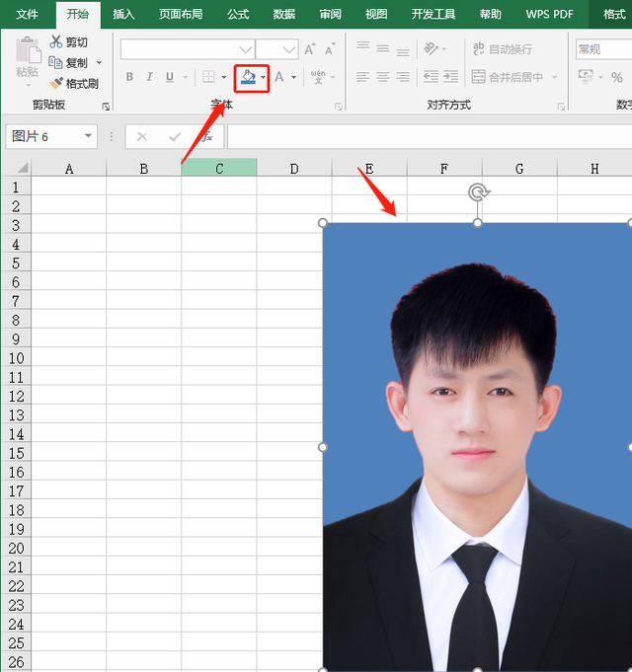Click inside the formula bar input
632x672 pixels.
click(430, 137)
